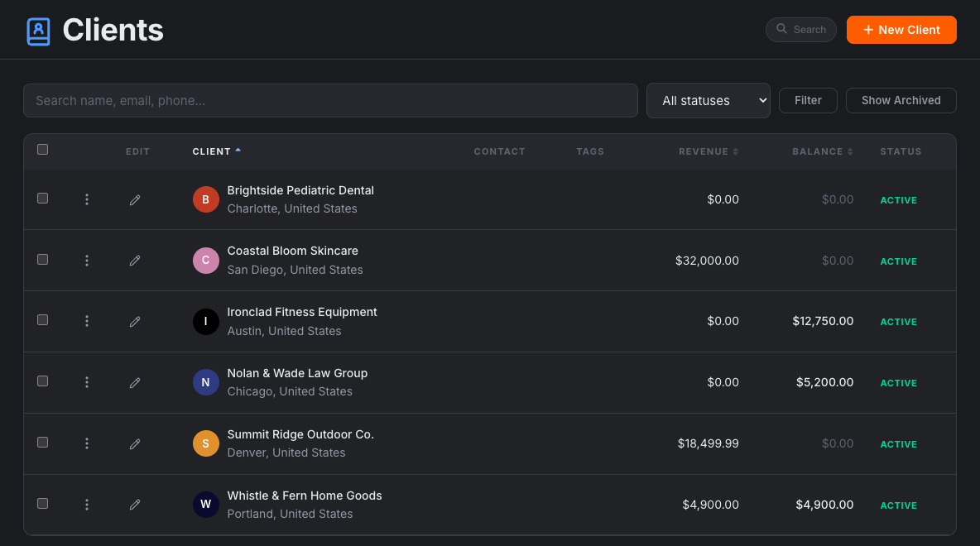Click the pink C avatar for Coastal Bloom
This screenshot has height=546, width=980.
[x=205, y=261]
